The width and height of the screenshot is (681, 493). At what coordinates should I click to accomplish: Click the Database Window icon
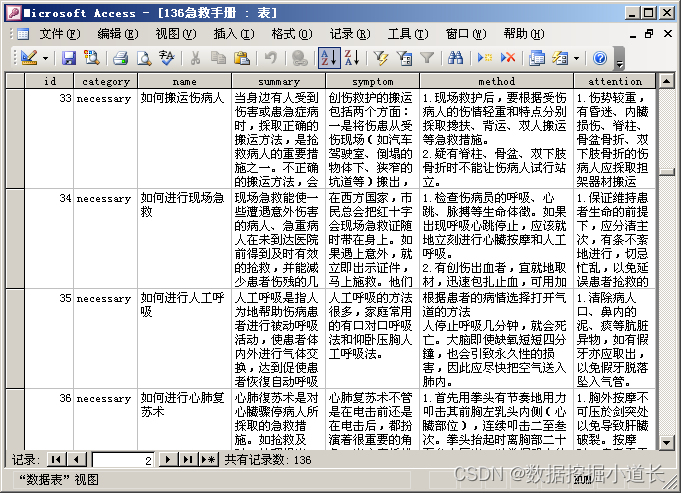tap(537, 58)
